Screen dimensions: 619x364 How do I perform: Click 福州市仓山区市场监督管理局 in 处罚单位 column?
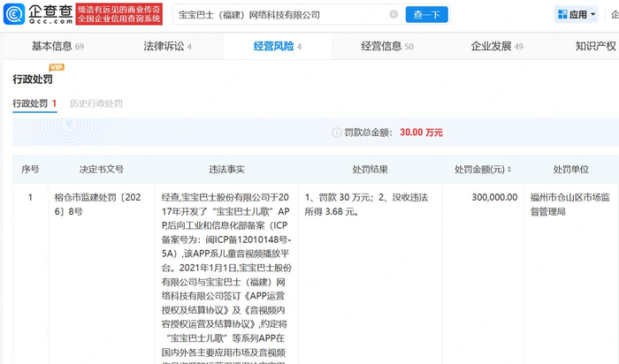(x=569, y=204)
